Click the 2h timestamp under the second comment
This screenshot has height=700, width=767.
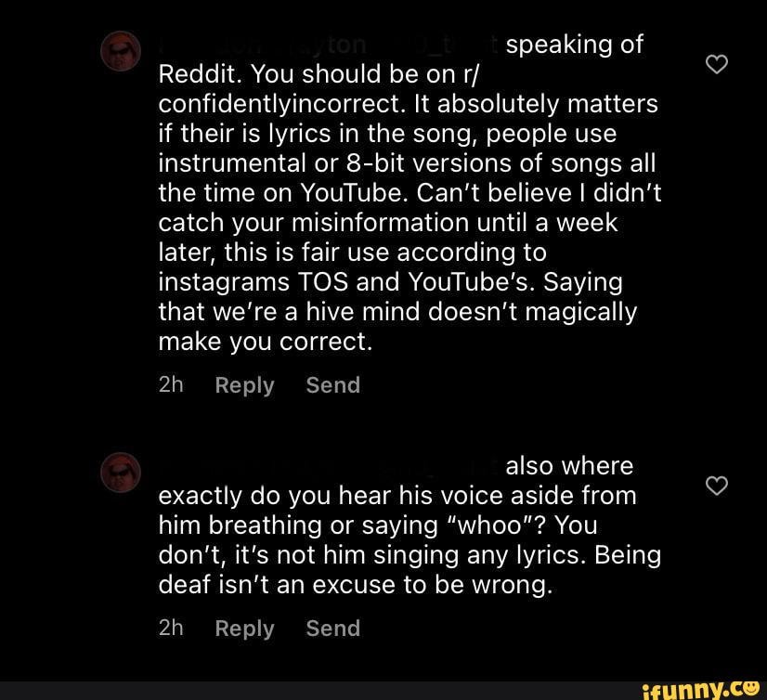[x=171, y=629]
